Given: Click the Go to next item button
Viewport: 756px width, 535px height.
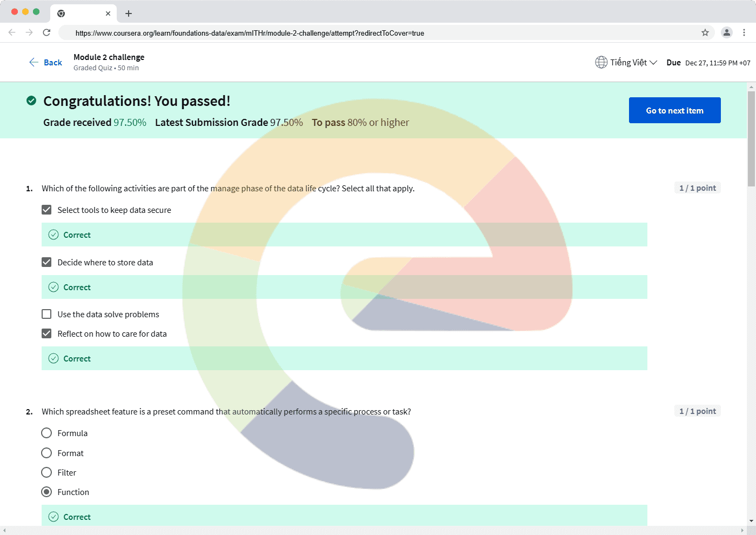Looking at the screenshot, I should (x=675, y=110).
